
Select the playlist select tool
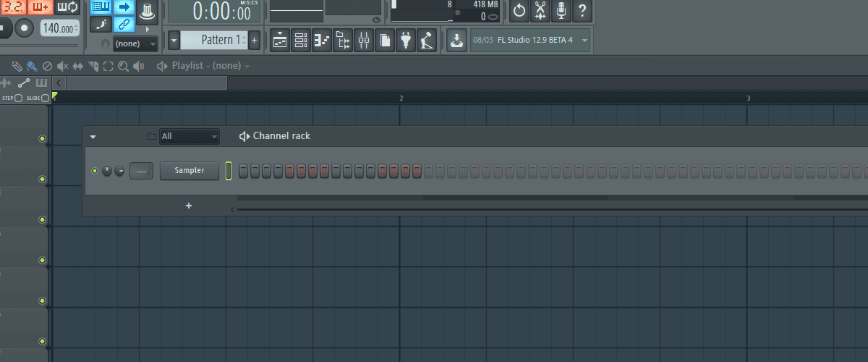[x=108, y=66]
